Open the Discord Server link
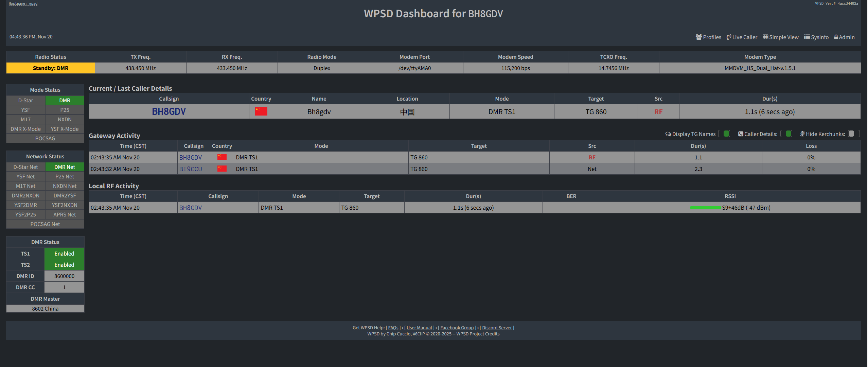Image resolution: width=868 pixels, height=367 pixels. point(497,328)
